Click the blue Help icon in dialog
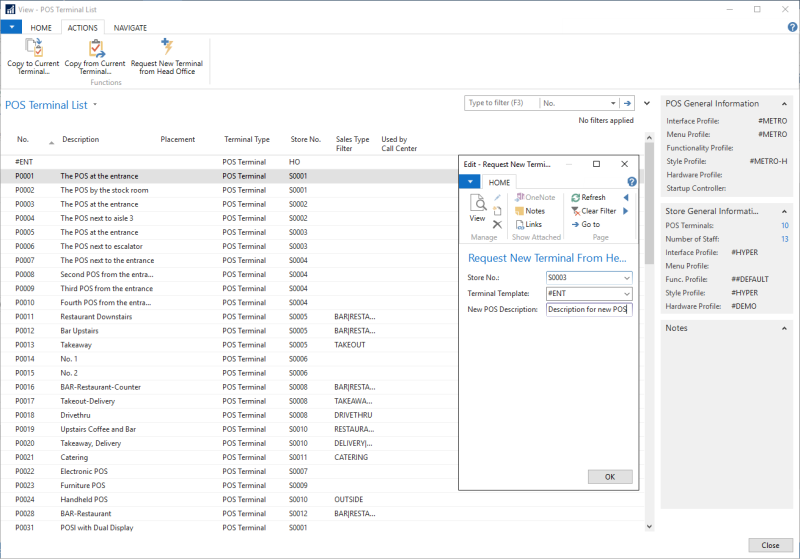800x559 pixels. pos(631,182)
